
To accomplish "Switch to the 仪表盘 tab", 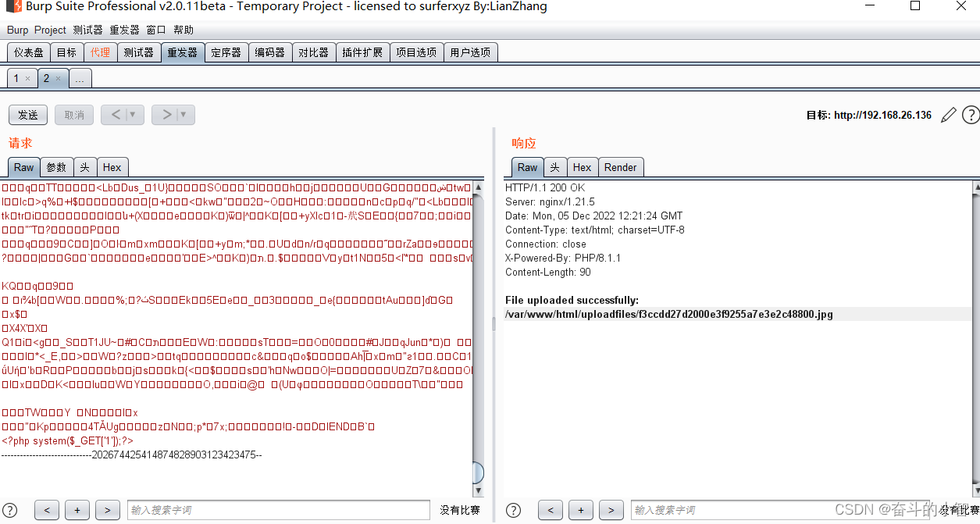I will [x=29, y=52].
